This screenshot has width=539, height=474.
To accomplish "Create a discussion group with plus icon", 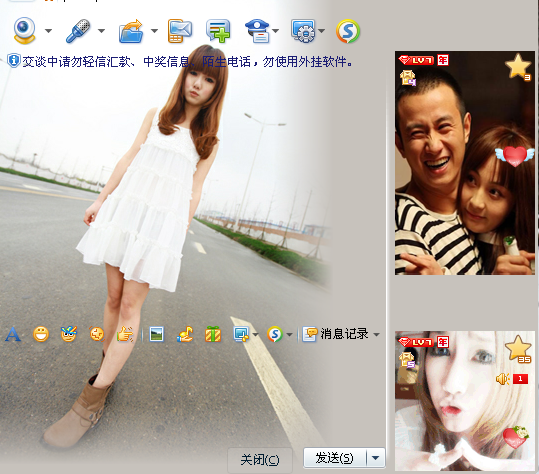I will coord(218,31).
